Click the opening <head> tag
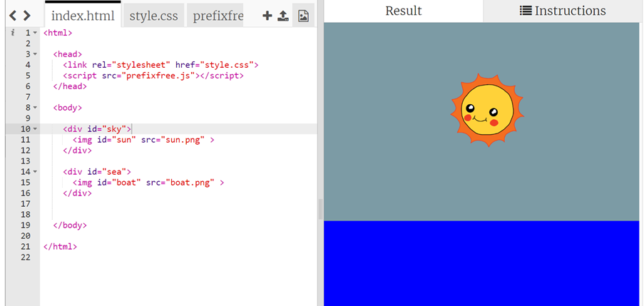 (68, 54)
